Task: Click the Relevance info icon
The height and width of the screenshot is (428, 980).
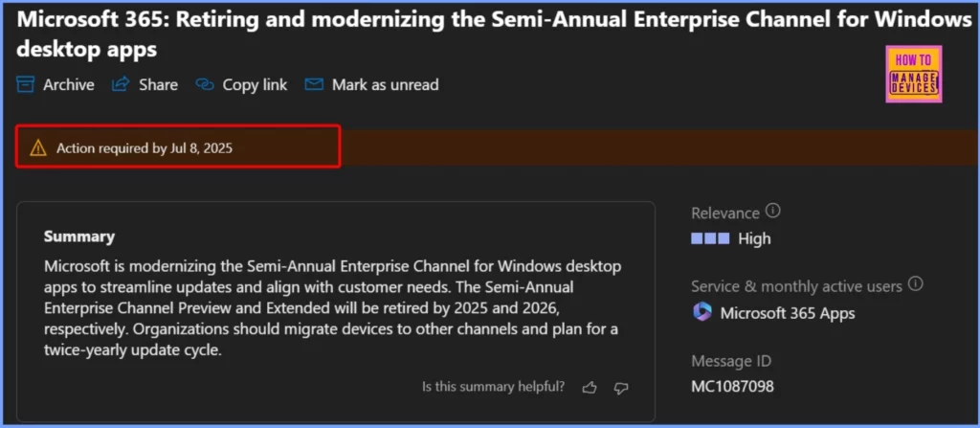Action: [773, 211]
